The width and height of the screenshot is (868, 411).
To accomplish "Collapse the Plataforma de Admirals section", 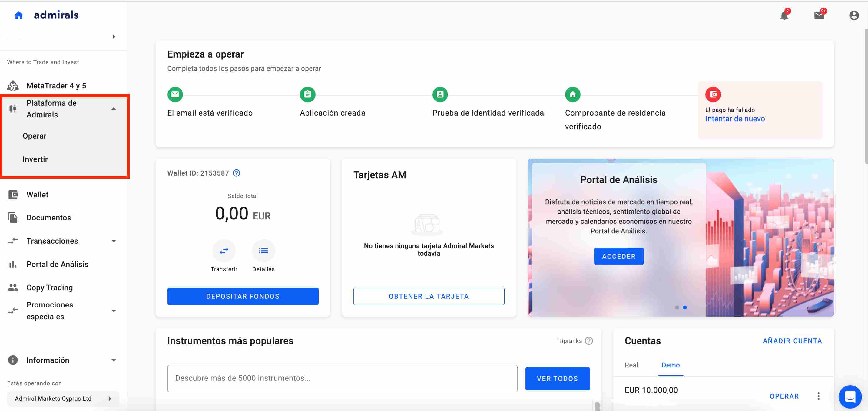I will pyautogui.click(x=114, y=109).
